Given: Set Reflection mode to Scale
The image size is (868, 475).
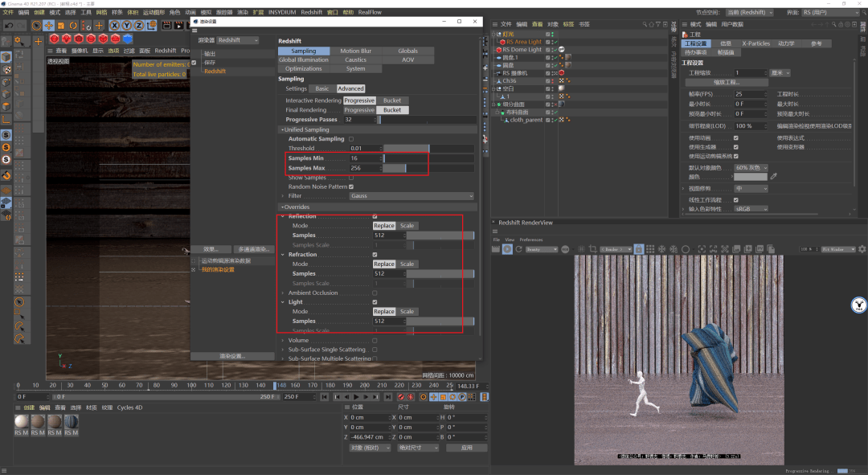Looking at the screenshot, I should [x=407, y=226].
